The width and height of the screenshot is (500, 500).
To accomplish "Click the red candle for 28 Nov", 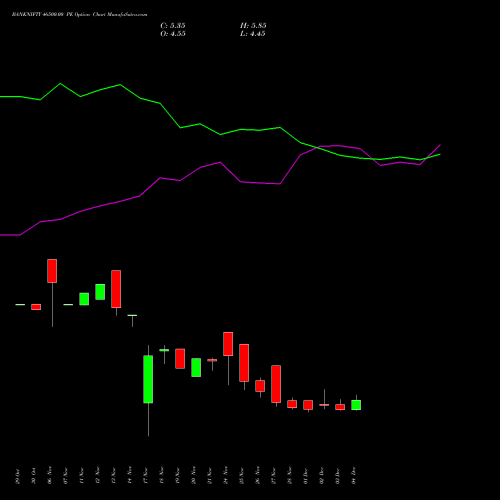I will (292, 404).
